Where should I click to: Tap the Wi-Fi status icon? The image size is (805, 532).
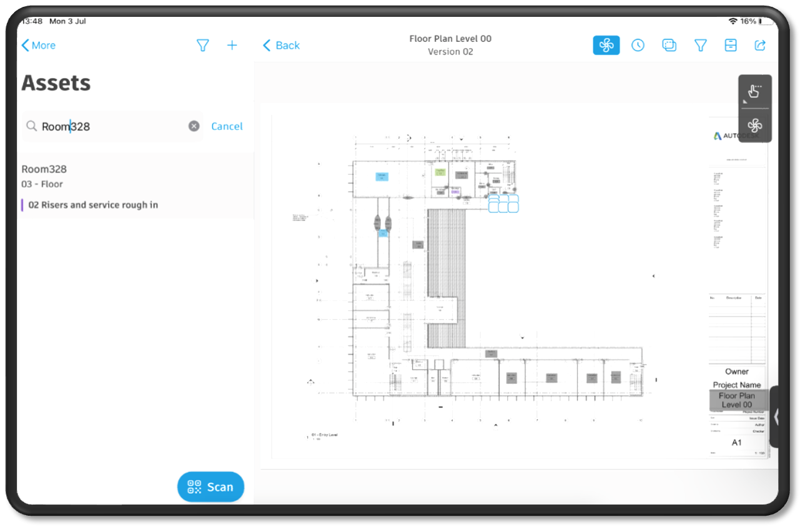point(733,21)
